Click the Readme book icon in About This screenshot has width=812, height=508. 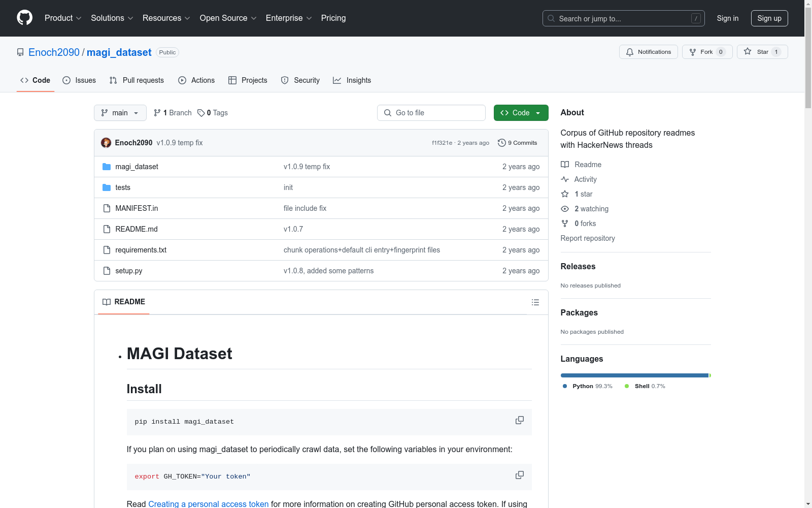pyautogui.click(x=565, y=165)
